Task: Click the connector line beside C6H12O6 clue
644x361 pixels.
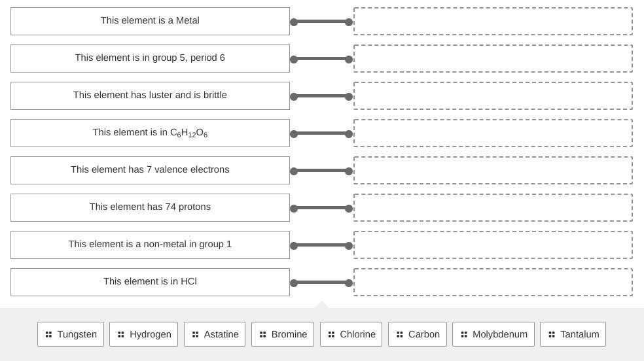Action: click(x=321, y=133)
